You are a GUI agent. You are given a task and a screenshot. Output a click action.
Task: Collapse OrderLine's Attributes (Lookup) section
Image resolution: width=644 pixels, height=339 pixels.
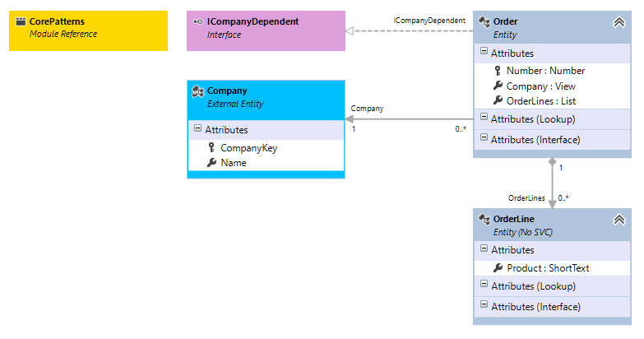(x=484, y=284)
